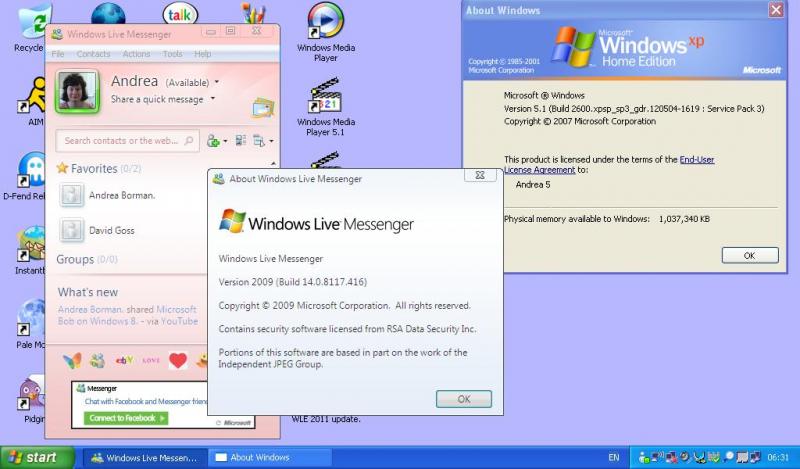
Task: Open the End-User License Agreement link
Action: (609, 165)
